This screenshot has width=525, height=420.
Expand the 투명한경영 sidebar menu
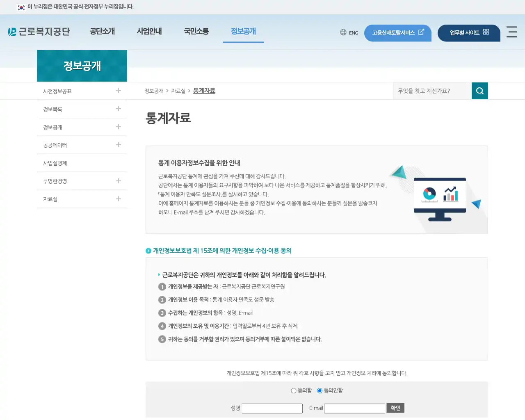tap(118, 181)
